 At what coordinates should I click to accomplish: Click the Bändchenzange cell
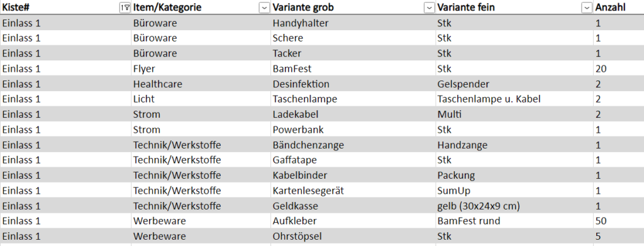(353, 145)
